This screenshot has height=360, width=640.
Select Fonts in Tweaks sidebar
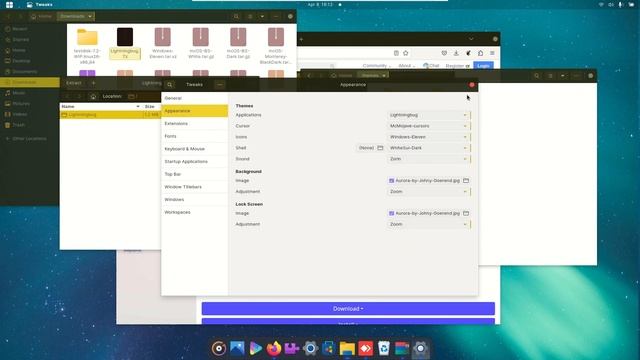[x=195, y=136]
